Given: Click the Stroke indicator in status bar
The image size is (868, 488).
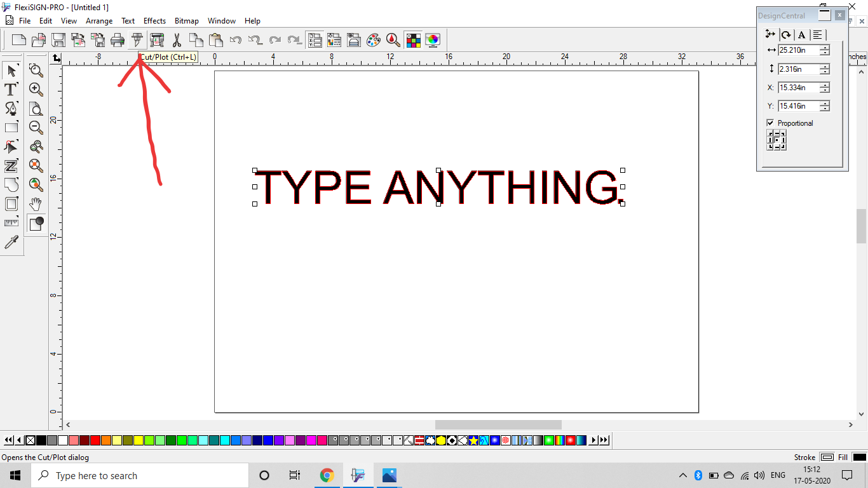Looking at the screenshot, I should [x=827, y=457].
